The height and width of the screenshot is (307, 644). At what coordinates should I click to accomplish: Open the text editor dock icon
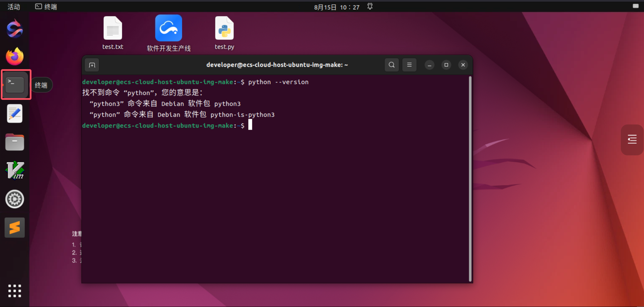pyautogui.click(x=15, y=113)
